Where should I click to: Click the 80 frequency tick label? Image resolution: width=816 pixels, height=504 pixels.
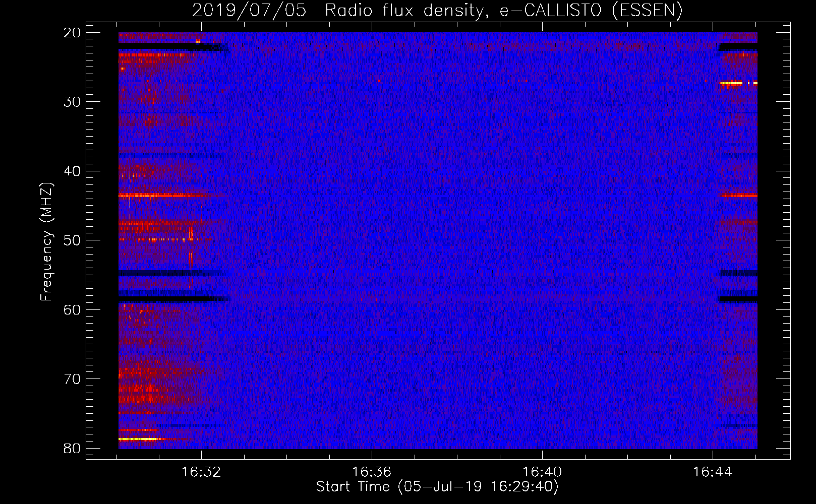tap(72, 448)
